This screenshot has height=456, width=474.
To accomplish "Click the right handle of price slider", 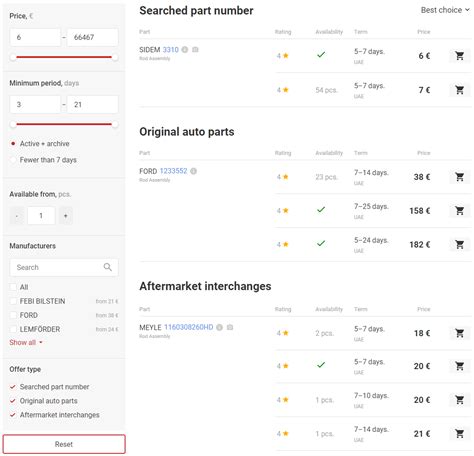I will pyautogui.click(x=115, y=57).
